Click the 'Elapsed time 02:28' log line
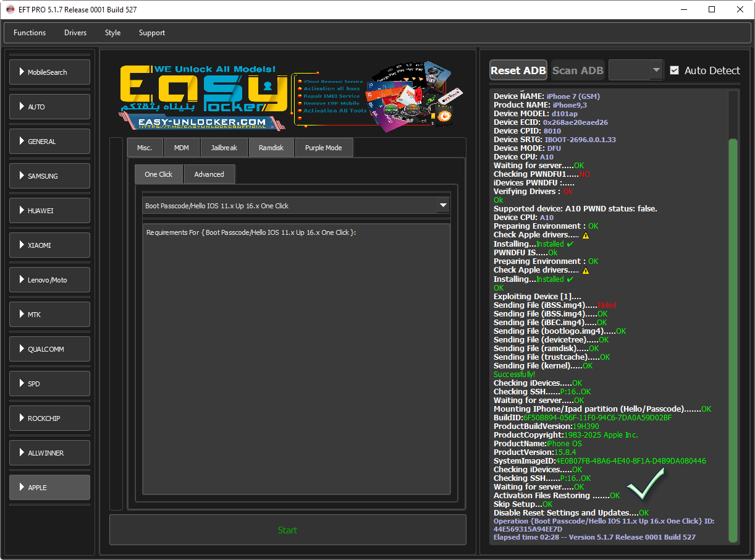This screenshot has height=560, width=755. (594, 537)
